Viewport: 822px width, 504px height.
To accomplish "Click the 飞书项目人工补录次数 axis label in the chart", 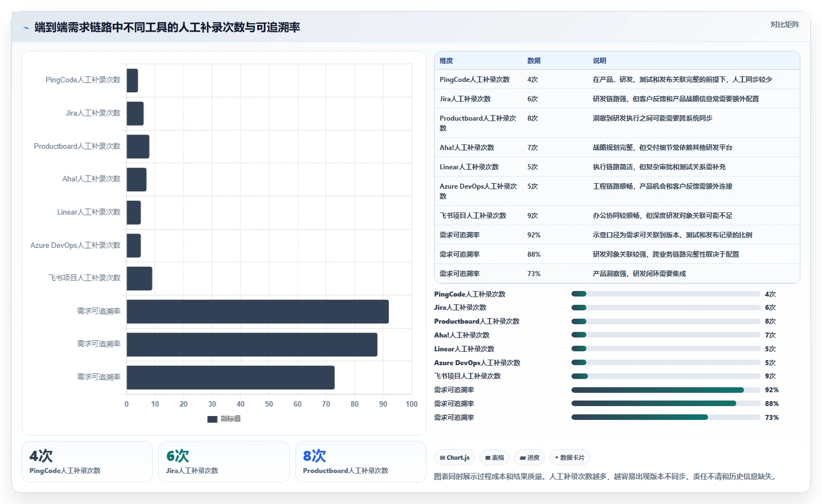I will point(85,278).
